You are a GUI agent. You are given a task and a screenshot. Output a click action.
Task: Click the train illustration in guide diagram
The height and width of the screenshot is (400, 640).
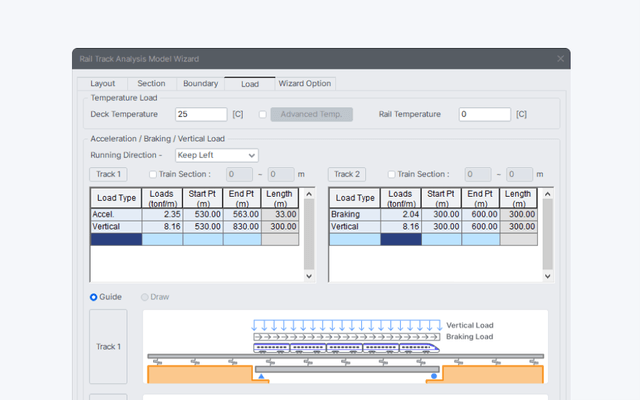pos(346,348)
